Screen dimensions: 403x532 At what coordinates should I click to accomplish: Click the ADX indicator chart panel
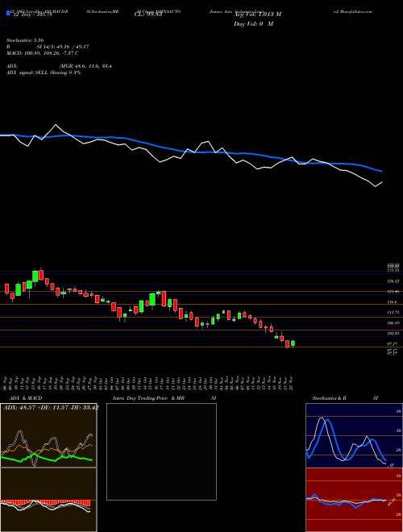click(x=48, y=435)
